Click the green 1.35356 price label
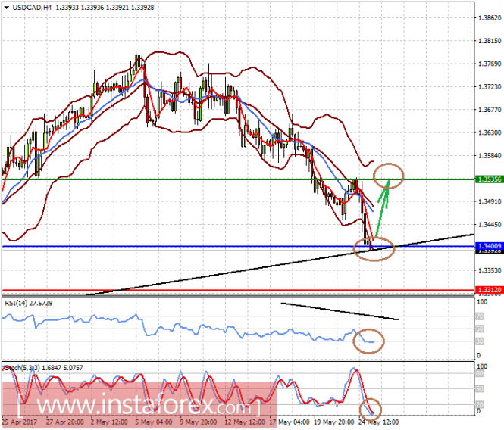504x430 pixels. click(x=489, y=179)
